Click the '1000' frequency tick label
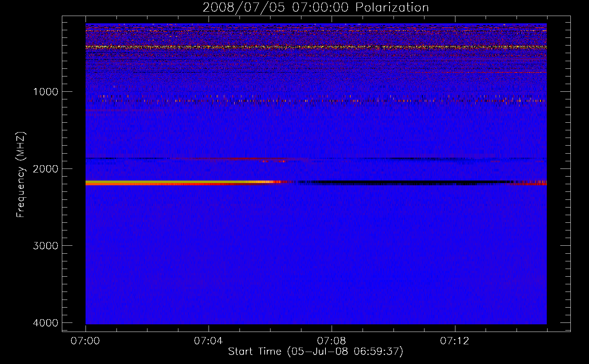This screenshot has width=589, height=364. 46,91
